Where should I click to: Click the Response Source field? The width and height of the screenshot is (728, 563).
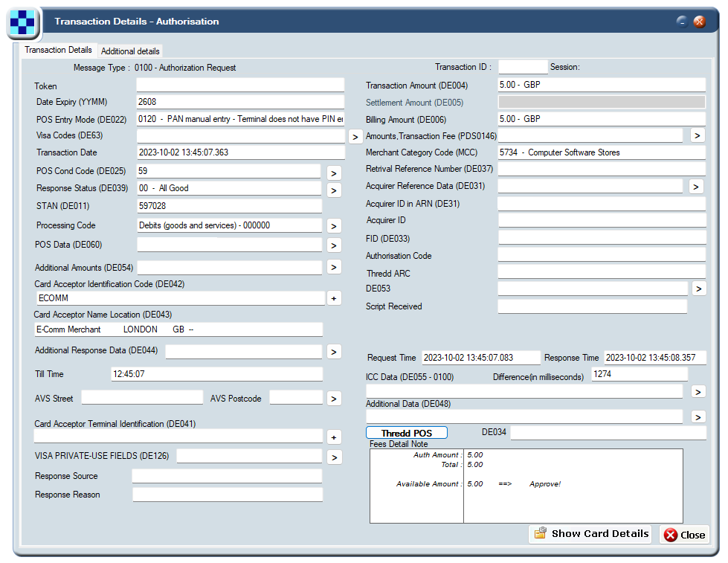[x=227, y=476]
